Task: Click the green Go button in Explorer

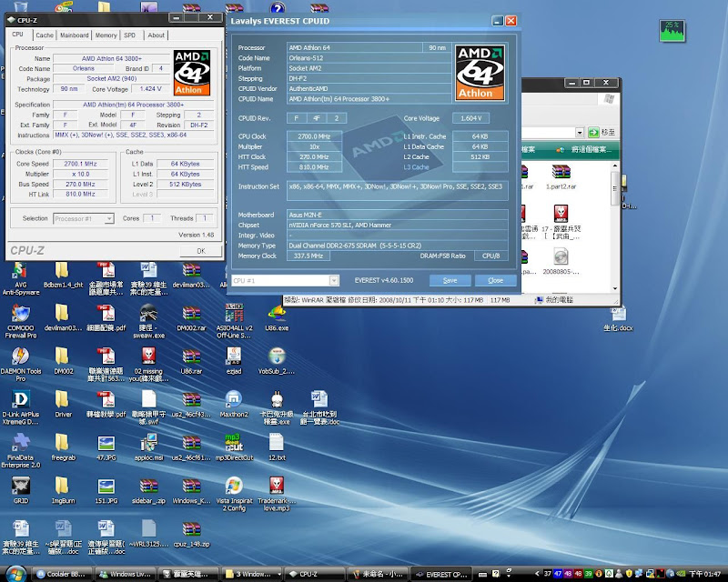Action: [x=593, y=132]
